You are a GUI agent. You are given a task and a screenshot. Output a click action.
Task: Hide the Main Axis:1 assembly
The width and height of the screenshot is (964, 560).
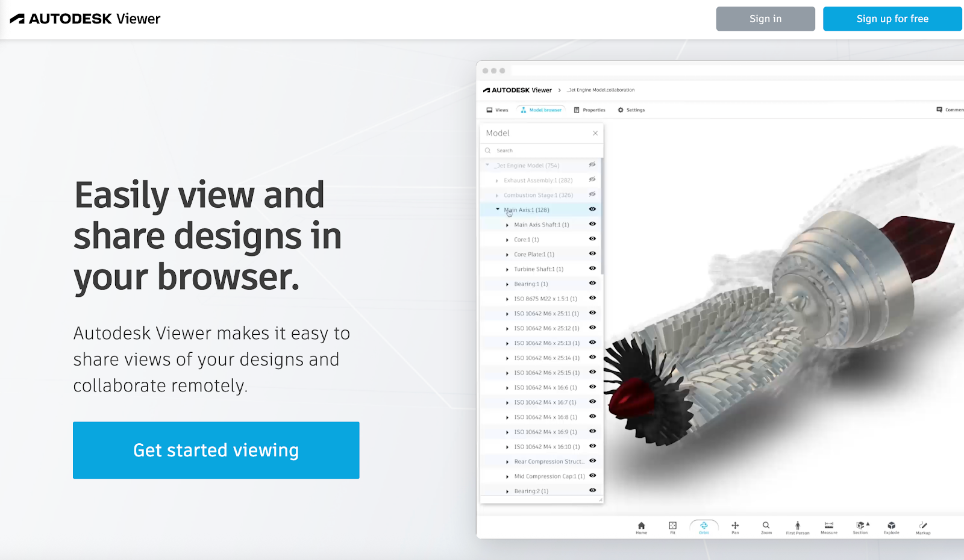(x=592, y=209)
